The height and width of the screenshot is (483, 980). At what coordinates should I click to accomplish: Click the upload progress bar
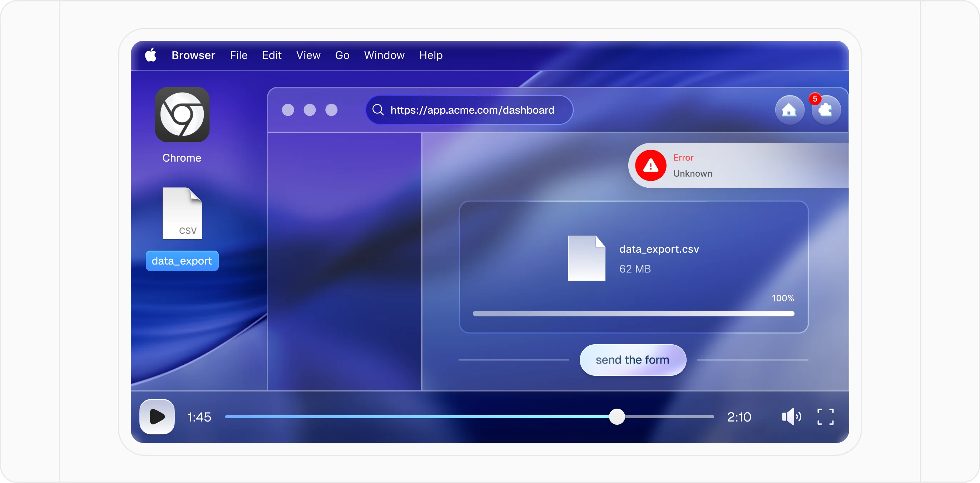click(x=633, y=314)
